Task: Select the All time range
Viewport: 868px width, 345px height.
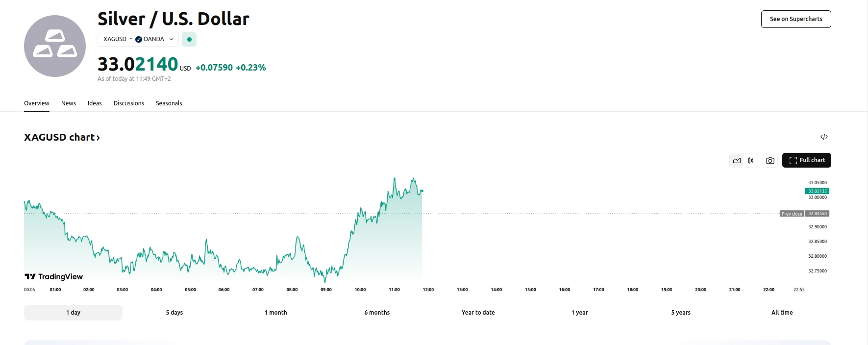Action: (782, 313)
